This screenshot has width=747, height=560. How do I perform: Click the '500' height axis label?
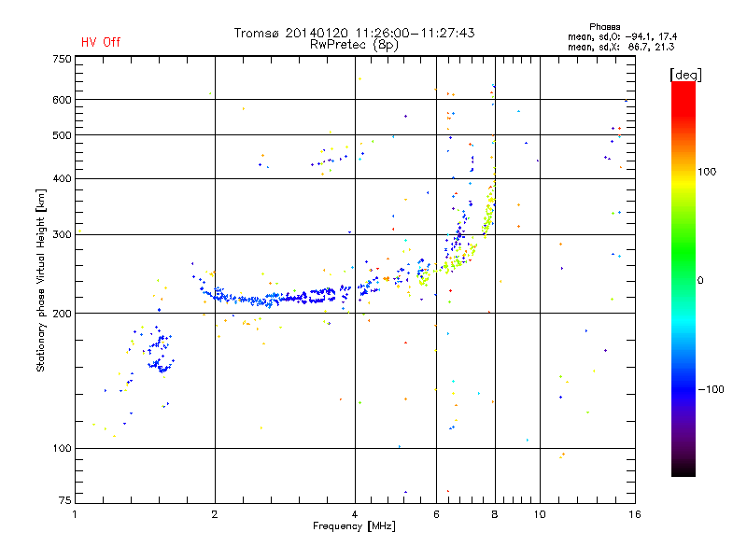click(x=62, y=135)
